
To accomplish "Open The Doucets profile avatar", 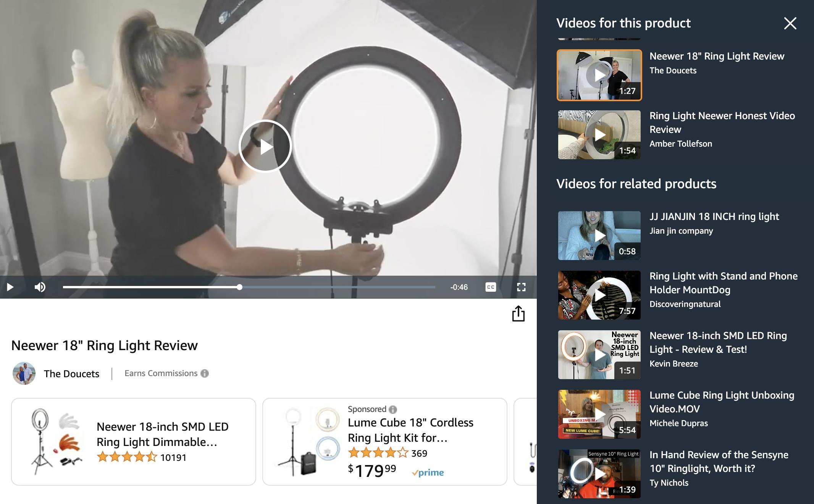I will [x=24, y=373].
